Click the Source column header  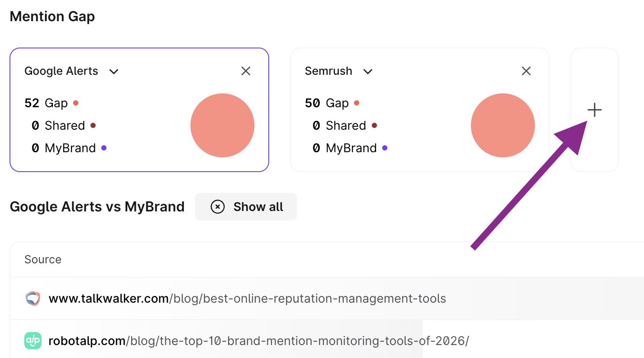[x=43, y=259]
